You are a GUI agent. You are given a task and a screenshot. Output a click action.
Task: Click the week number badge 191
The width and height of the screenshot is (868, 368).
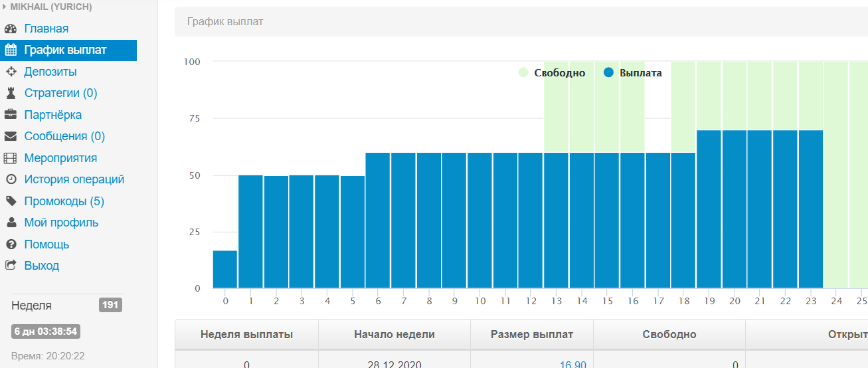[110, 305]
